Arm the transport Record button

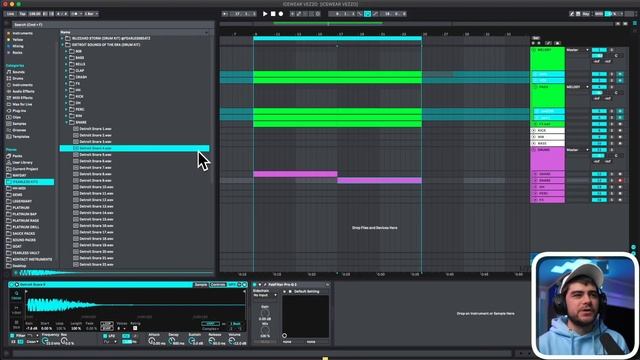click(x=281, y=14)
